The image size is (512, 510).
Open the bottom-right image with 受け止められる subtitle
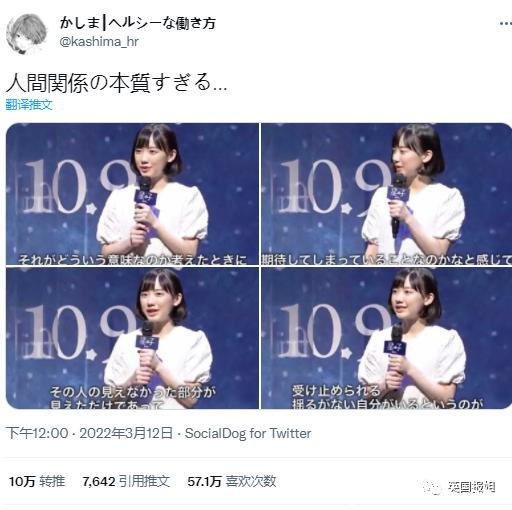[386, 338]
